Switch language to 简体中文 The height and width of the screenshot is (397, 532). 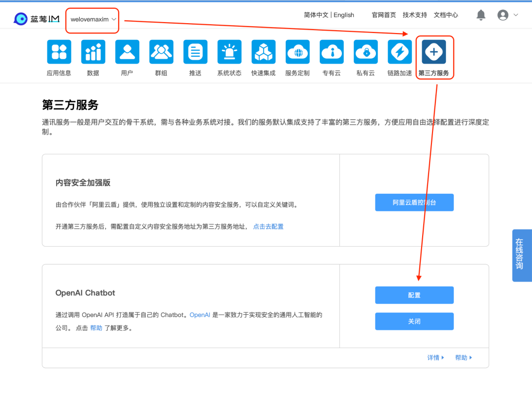click(316, 15)
